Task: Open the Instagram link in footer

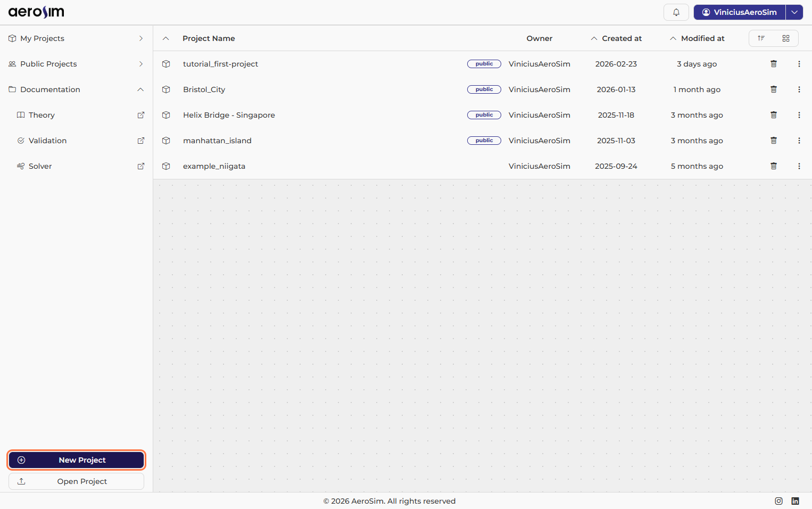Action: [778, 501]
